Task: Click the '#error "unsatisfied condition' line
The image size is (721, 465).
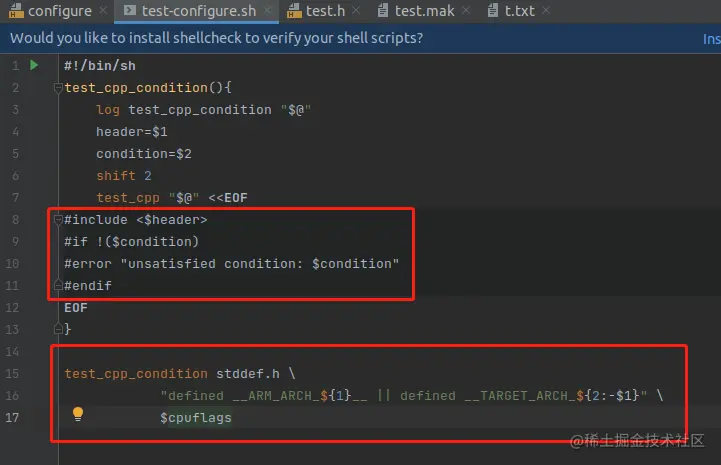Action: point(231,264)
